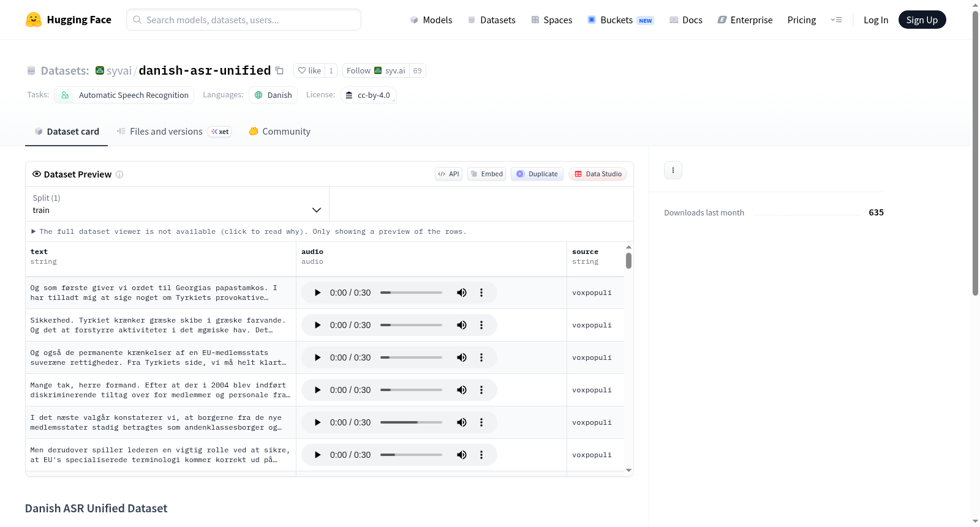
Task: Open Models in the top navigation
Action: point(431,20)
